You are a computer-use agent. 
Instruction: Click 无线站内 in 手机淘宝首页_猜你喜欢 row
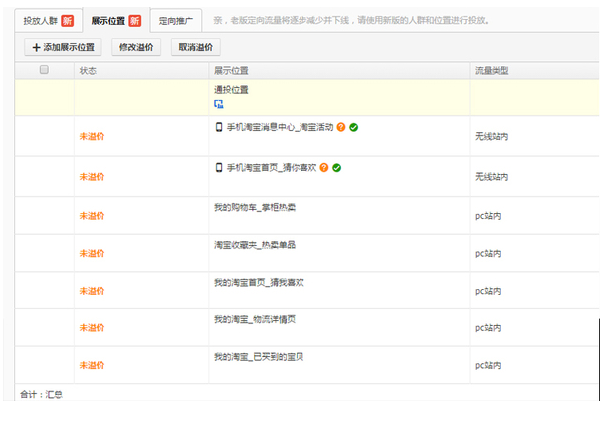[x=492, y=177]
